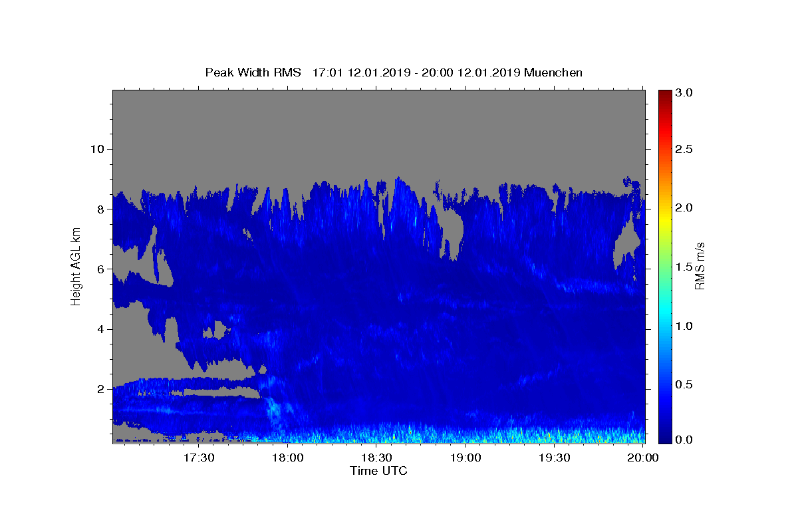The height and width of the screenshot is (532, 798).
Task: Click the plot title 'Peak Width RMS'
Action: pyautogui.click(x=253, y=72)
